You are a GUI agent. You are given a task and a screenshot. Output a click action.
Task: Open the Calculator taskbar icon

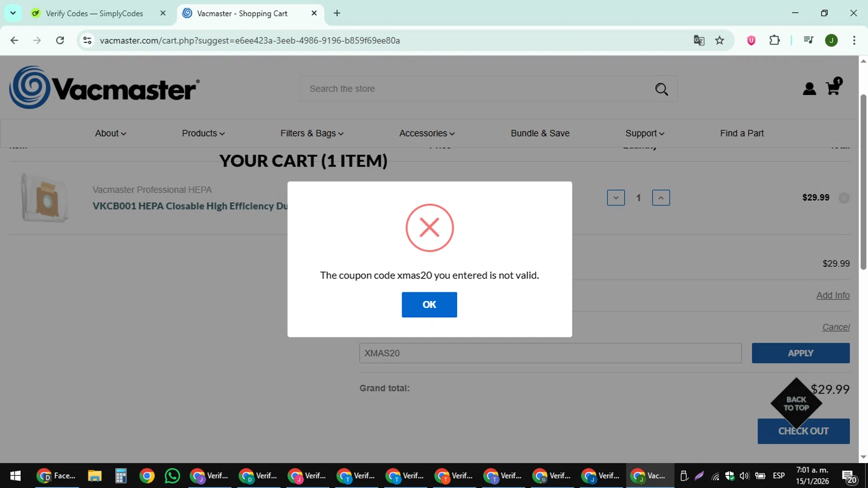pyautogui.click(x=120, y=476)
